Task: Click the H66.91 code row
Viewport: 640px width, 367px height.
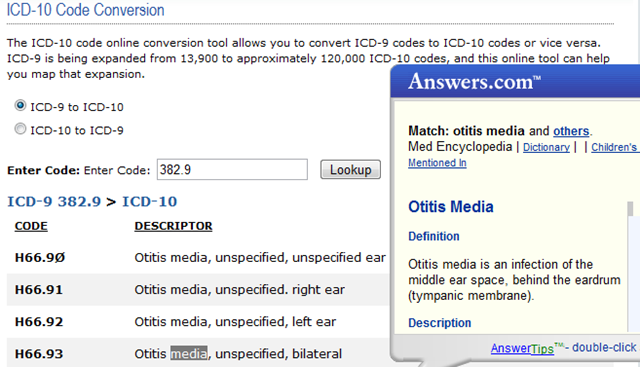Action: [x=198, y=289]
